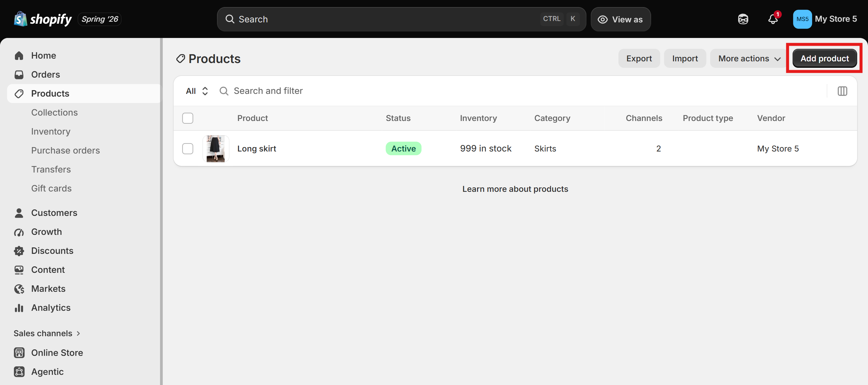868x385 pixels.
Task: Click the Status column header
Action: click(x=398, y=118)
